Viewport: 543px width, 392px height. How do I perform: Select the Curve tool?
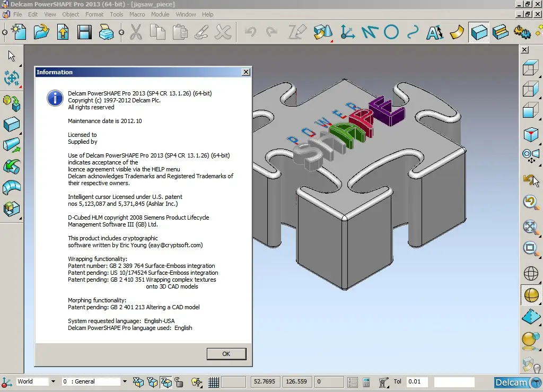click(413, 32)
